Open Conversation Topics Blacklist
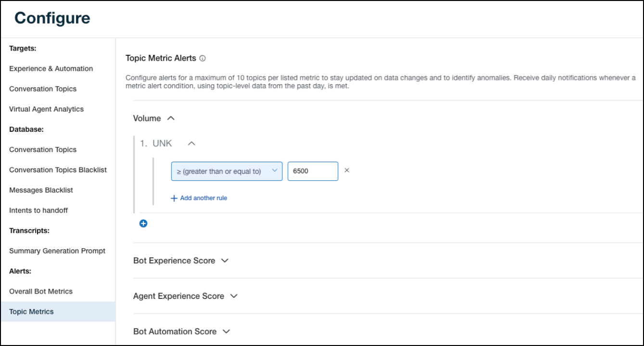Viewport: 644px width, 346px height. tap(58, 170)
